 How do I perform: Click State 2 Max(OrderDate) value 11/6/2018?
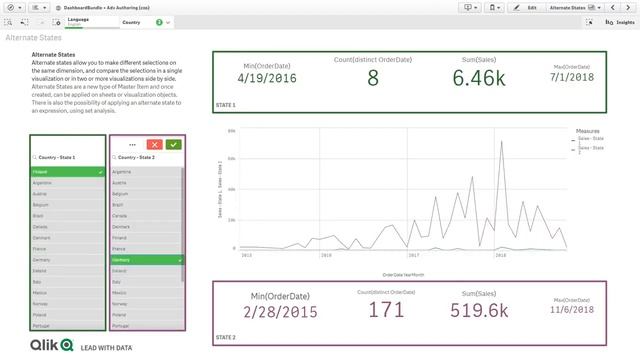(x=572, y=310)
